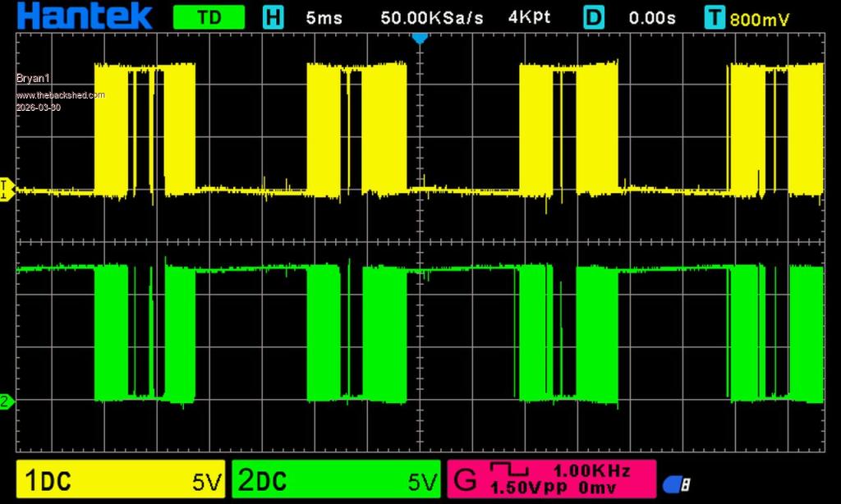This screenshot has width=841, height=504.
Task: Toggle channel 1 via yellow 1DC box
Action: pos(120,480)
